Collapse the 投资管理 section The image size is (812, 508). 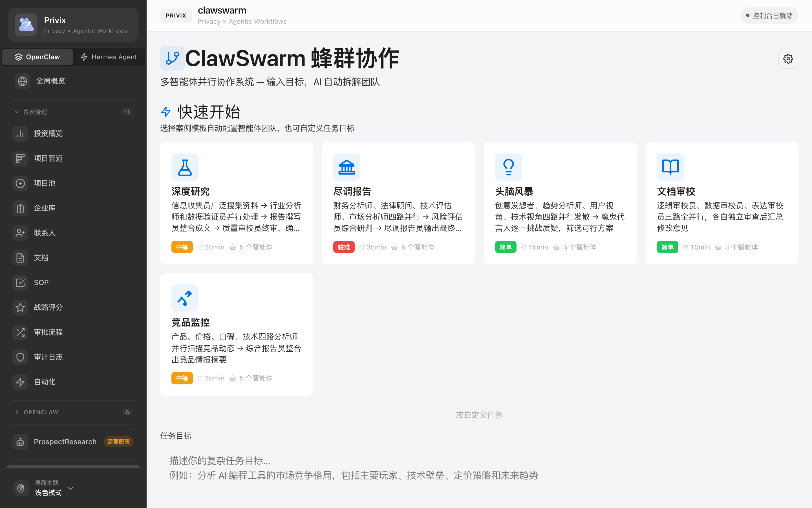point(73,112)
